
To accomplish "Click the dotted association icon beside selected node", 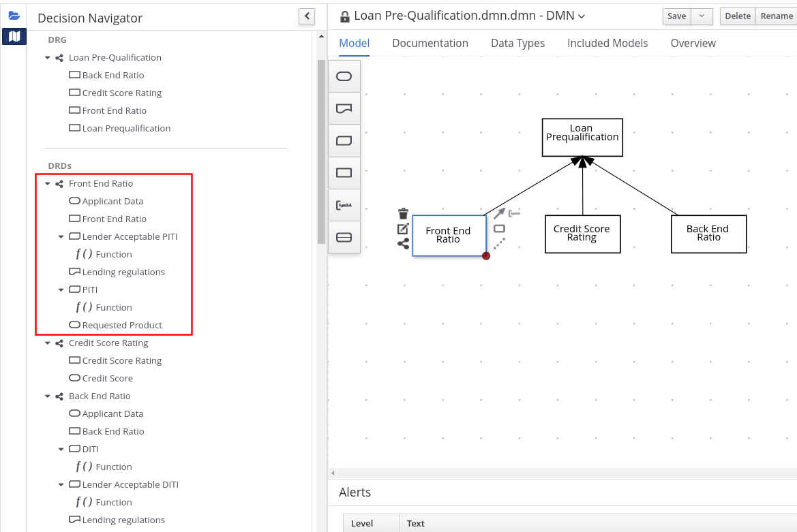I will coord(500,243).
